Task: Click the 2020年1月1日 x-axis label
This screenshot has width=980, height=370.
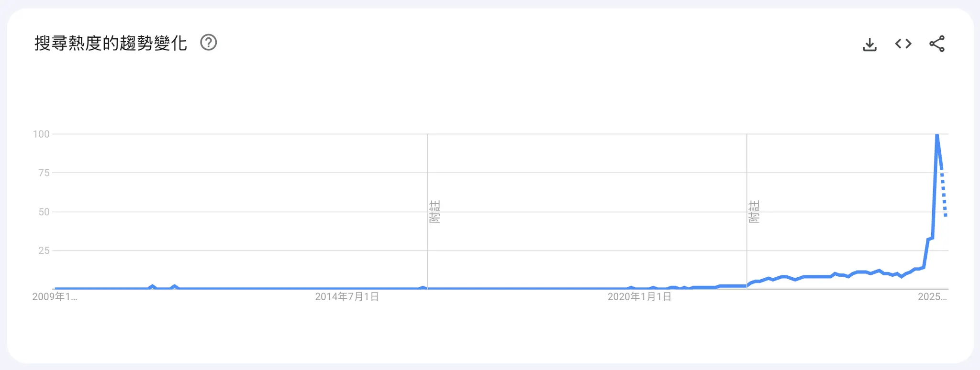Action: pyautogui.click(x=639, y=297)
